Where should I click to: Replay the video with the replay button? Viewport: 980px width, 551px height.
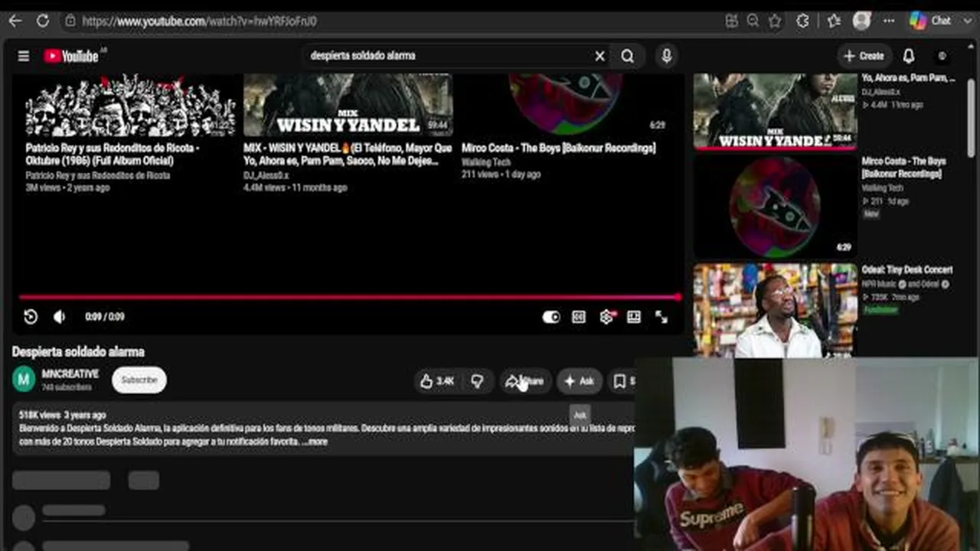click(x=31, y=317)
